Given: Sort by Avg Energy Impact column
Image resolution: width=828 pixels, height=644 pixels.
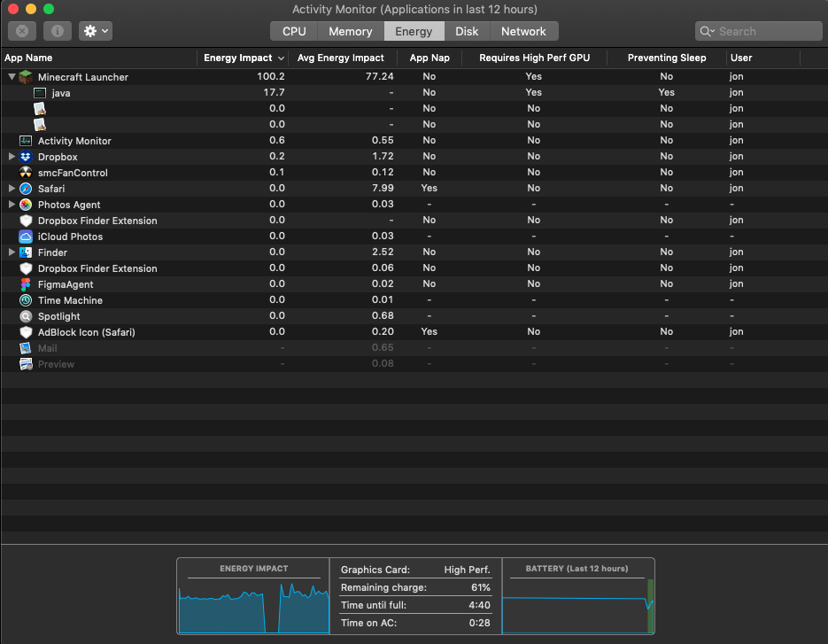Looking at the screenshot, I should 341,58.
